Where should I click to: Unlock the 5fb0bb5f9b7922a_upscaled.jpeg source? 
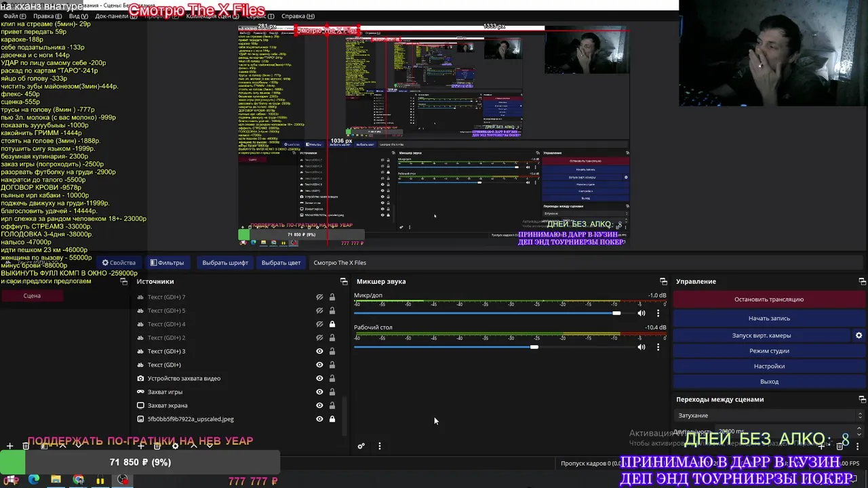click(332, 419)
